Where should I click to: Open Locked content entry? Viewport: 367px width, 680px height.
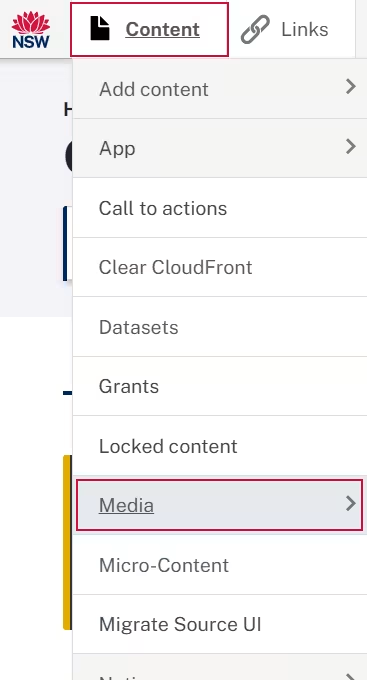click(x=220, y=446)
